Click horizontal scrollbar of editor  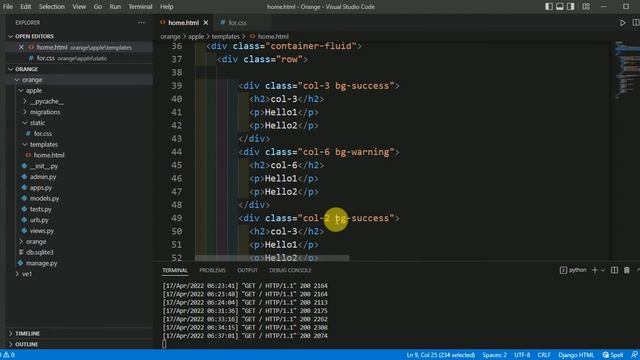pos(272,258)
